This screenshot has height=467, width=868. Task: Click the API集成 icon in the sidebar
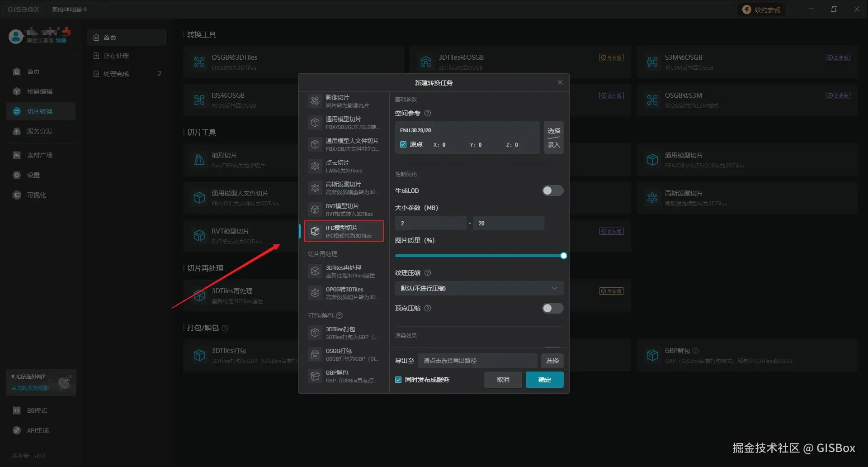(x=17, y=430)
